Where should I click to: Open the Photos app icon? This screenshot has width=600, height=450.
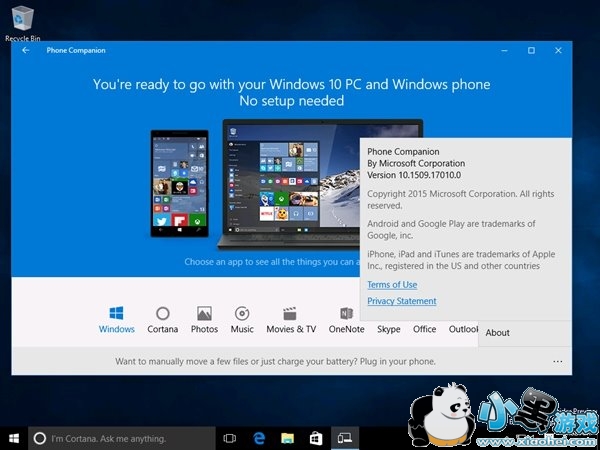(x=204, y=313)
